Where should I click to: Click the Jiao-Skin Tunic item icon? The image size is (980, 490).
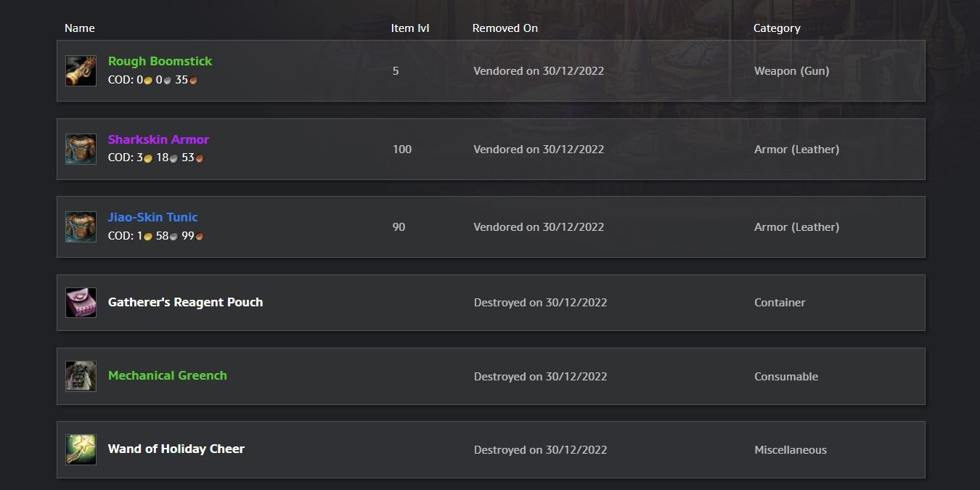pos(81,226)
